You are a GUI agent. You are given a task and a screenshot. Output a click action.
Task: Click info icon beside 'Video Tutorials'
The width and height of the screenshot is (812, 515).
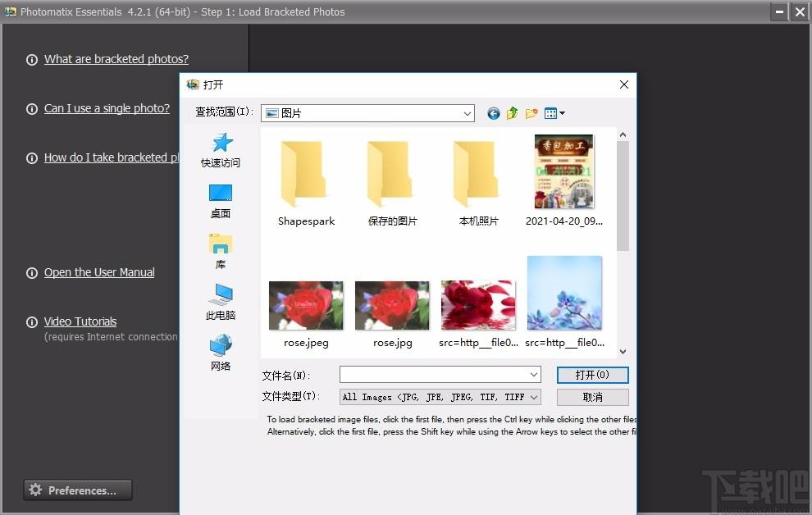pyautogui.click(x=32, y=322)
